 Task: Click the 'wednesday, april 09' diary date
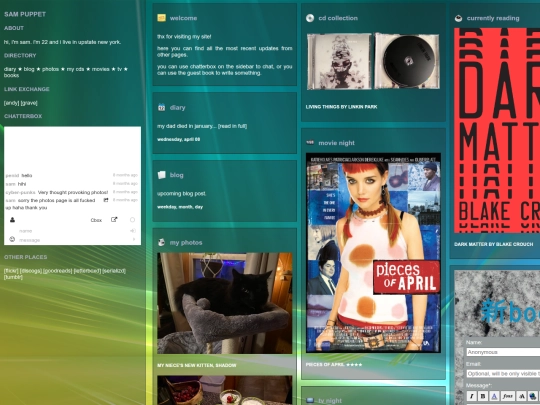pyautogui.click(x=178, y=139)
